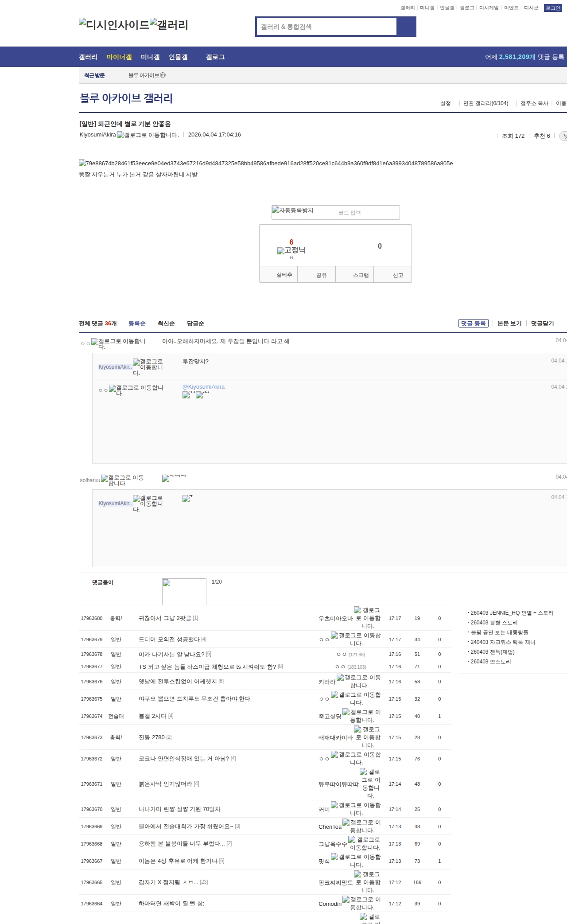Open the 설정 gallery settings menu
This screenshot has height=924, width=567.
[445, 103]
